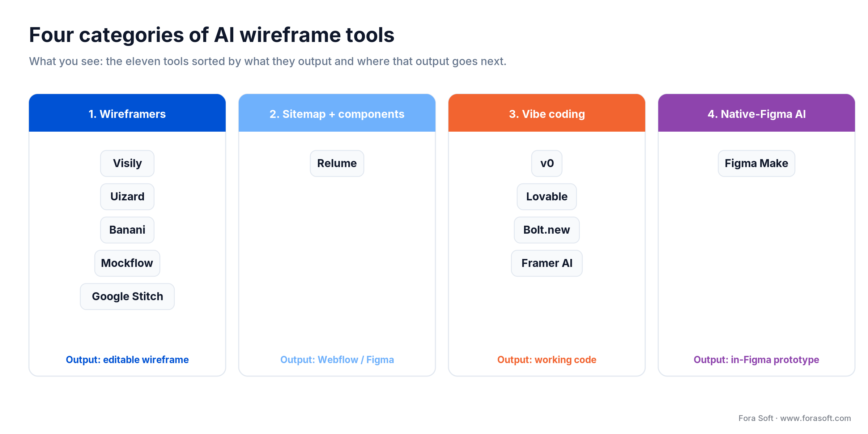Screen dimensions: 868x434
Task: Select the Uizard chip
Action: pos(127,197)
